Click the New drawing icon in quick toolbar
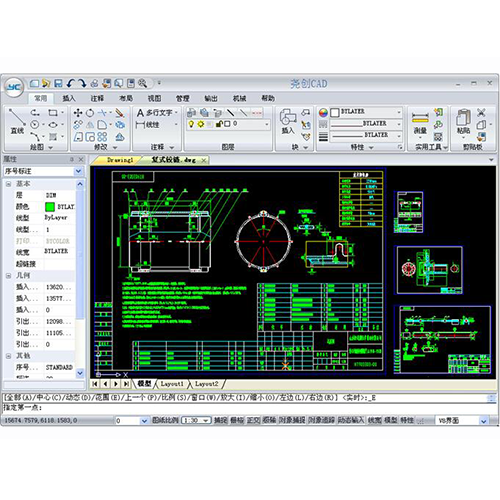Image resolution: width=500 pixels, height=500 pixels. coord(34,83)
